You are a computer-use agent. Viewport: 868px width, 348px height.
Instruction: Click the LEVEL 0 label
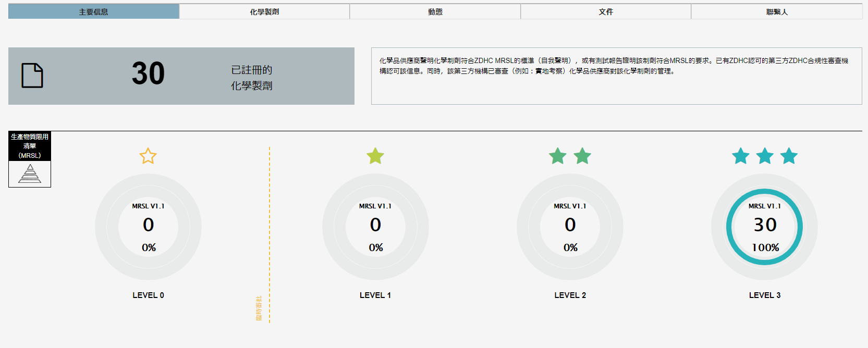[x=148, y=295]
